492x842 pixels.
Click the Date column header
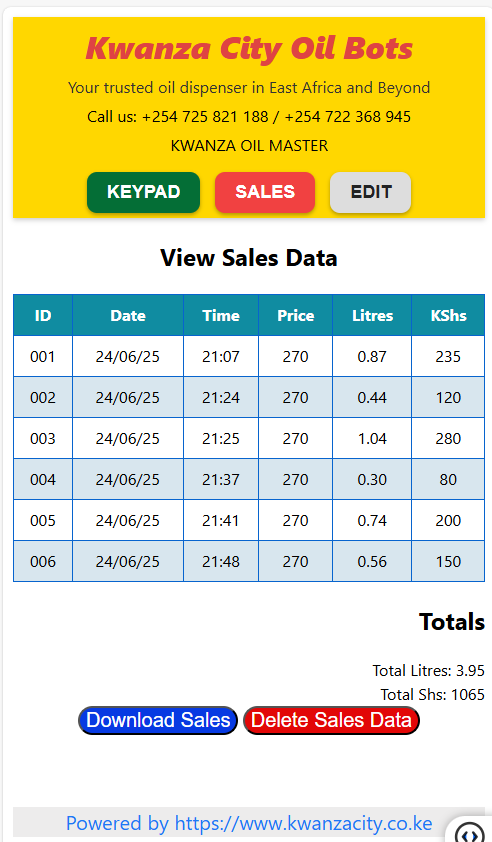128,315
